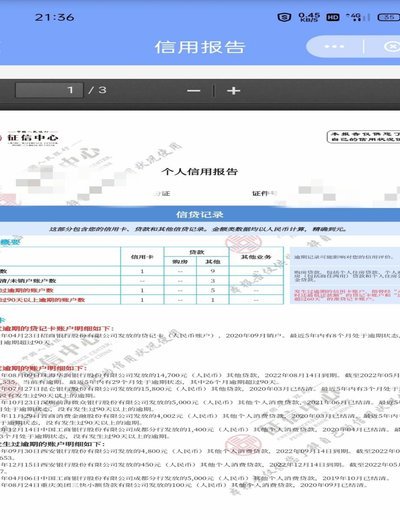The image size is (400, 520).
Task: Tap the total page count '/ 3'
Action: click(x=97, y=90)
